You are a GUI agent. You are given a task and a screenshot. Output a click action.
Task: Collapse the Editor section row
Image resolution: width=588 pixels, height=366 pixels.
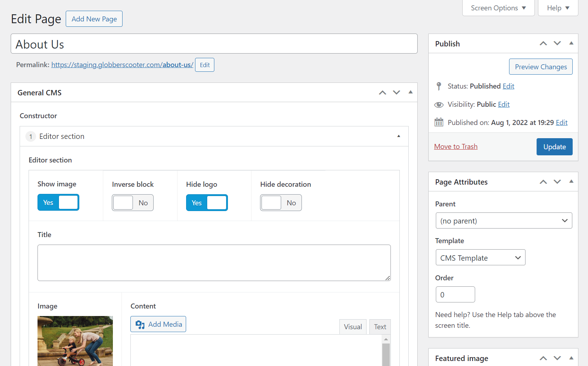coord(399,136)
